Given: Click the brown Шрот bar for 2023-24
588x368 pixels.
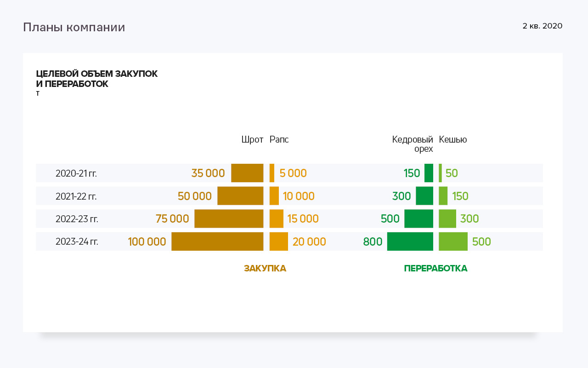Looking at the screenshot, I should pos(217,241).
